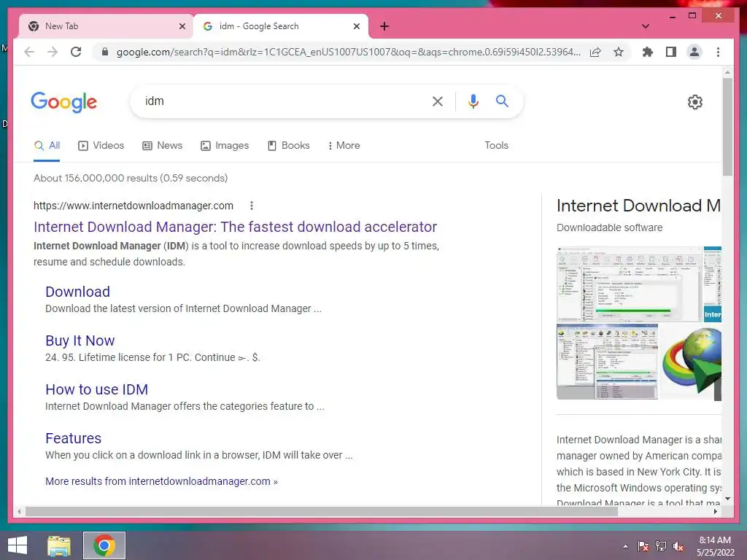This screenshot has width=747, height=560.
Task: Switch to Books results
Action: click(x=289, y=146)
